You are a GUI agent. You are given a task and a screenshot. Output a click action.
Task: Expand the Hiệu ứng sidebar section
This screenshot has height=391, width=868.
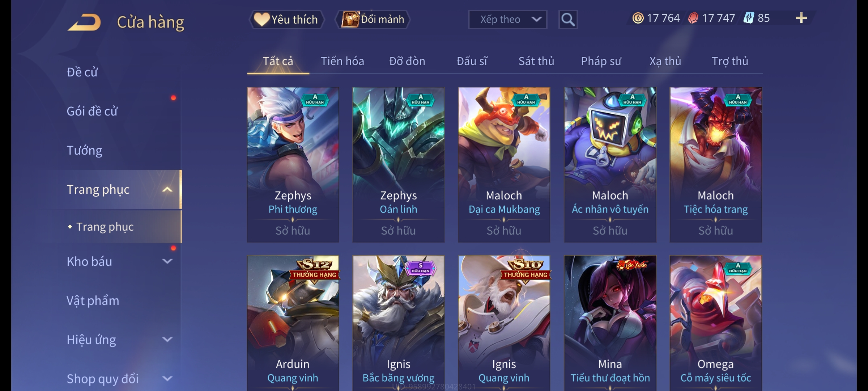click(x=167, y=340)
